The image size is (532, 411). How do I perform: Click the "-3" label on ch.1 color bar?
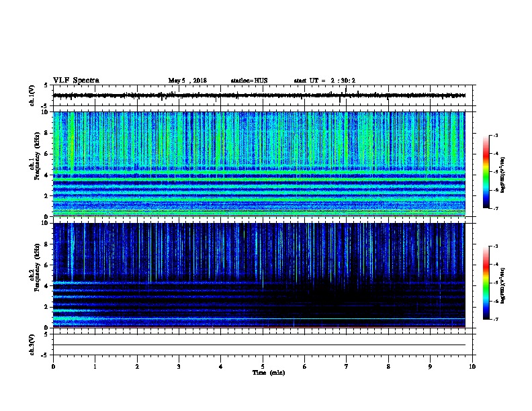pos(495,135)
